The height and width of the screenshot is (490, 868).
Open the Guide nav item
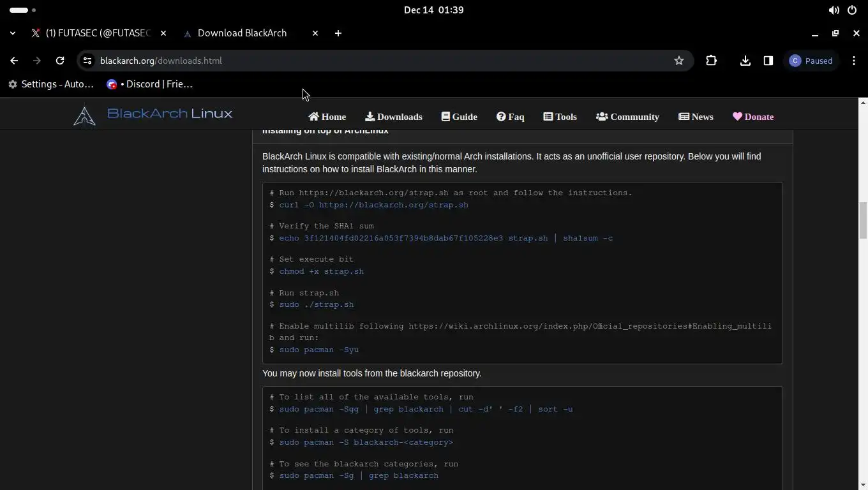coord(460,117)
